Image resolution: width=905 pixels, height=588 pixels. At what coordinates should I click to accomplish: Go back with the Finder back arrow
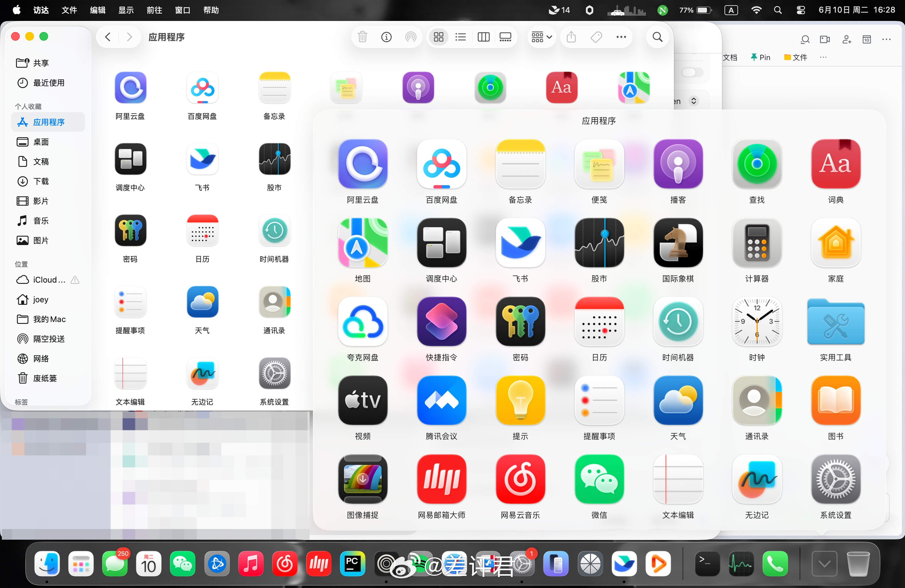[108, 37]
